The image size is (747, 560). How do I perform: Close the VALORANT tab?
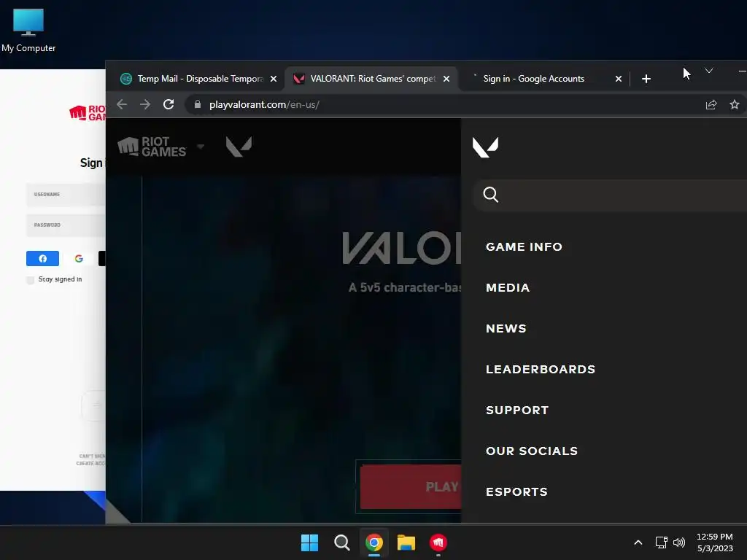click(446, 79)
